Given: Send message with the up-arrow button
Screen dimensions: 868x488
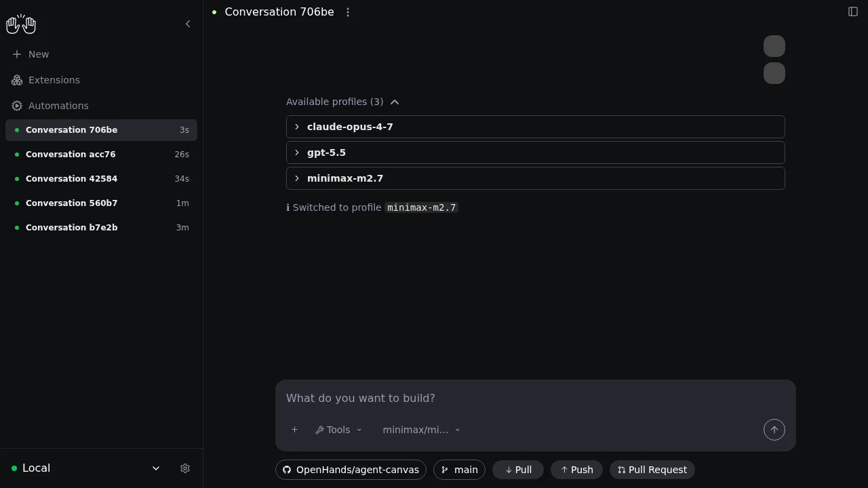Looking at the screenshot, I should point(774,430).
